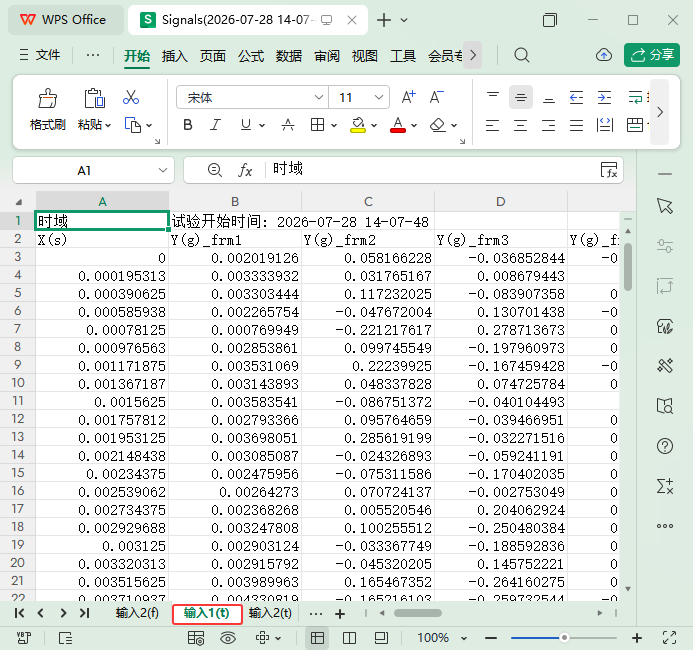Toggle italic formatting
693x650 pixels.
tap(215, 125)
